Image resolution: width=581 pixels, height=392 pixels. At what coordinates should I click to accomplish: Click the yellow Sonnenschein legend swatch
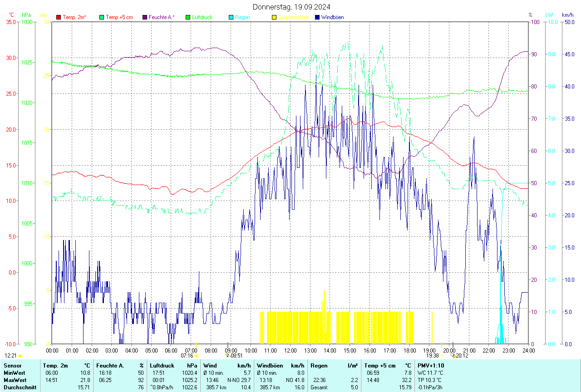click(x=274, y=17)
